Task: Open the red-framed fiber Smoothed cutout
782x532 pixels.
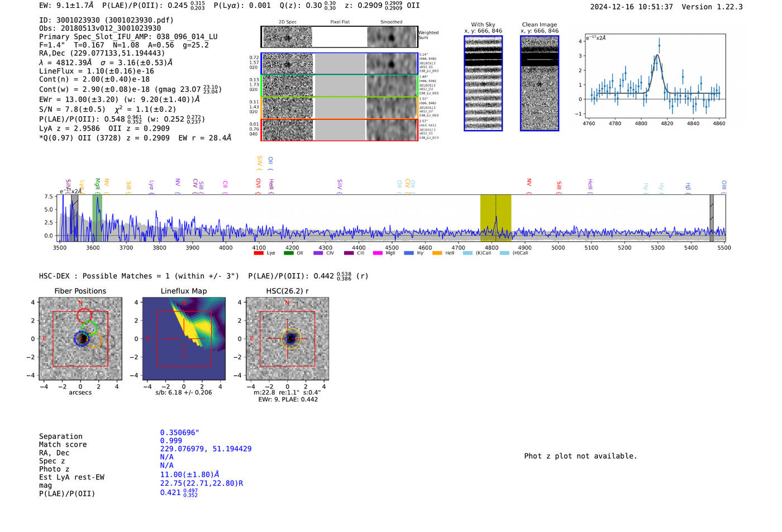Action: [392, 130]
